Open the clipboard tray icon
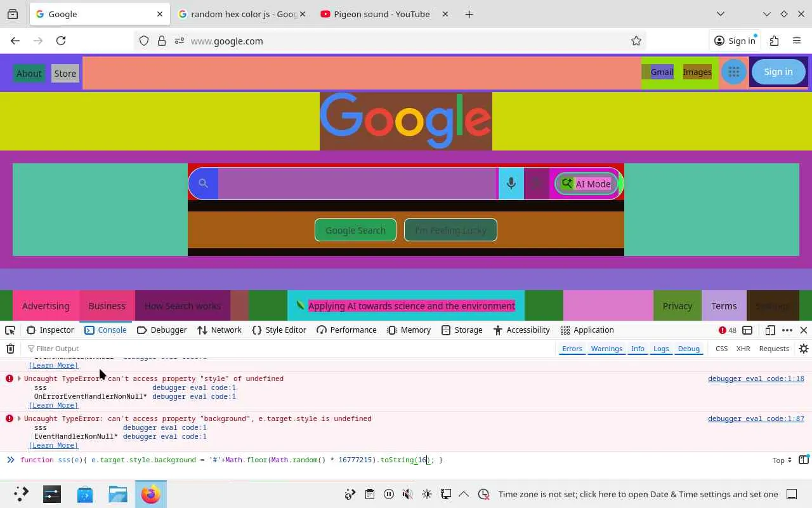 369,494
